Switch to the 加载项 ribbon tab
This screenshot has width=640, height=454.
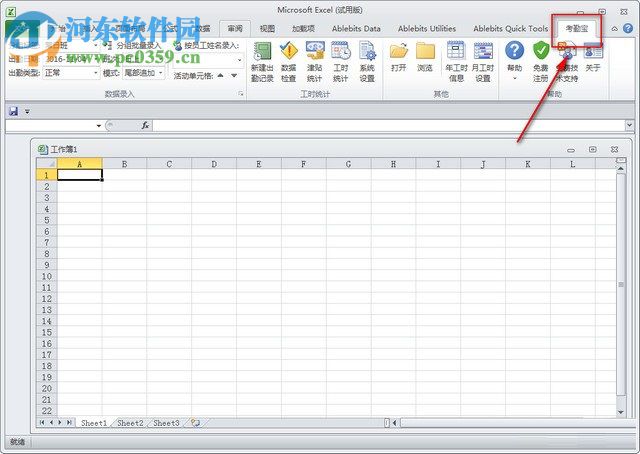coord(303,29)
